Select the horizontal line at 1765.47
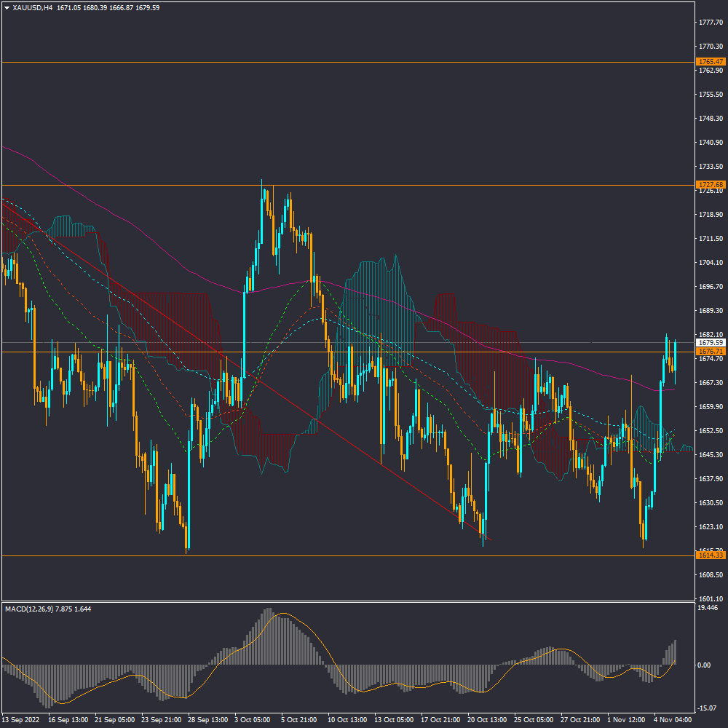 click(x=364, y=62)
